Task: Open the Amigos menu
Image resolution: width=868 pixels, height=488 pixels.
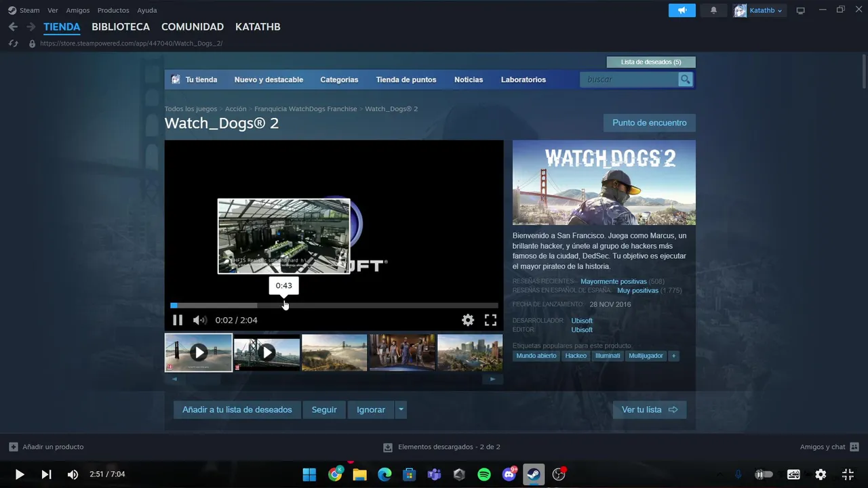Action: 78,10
